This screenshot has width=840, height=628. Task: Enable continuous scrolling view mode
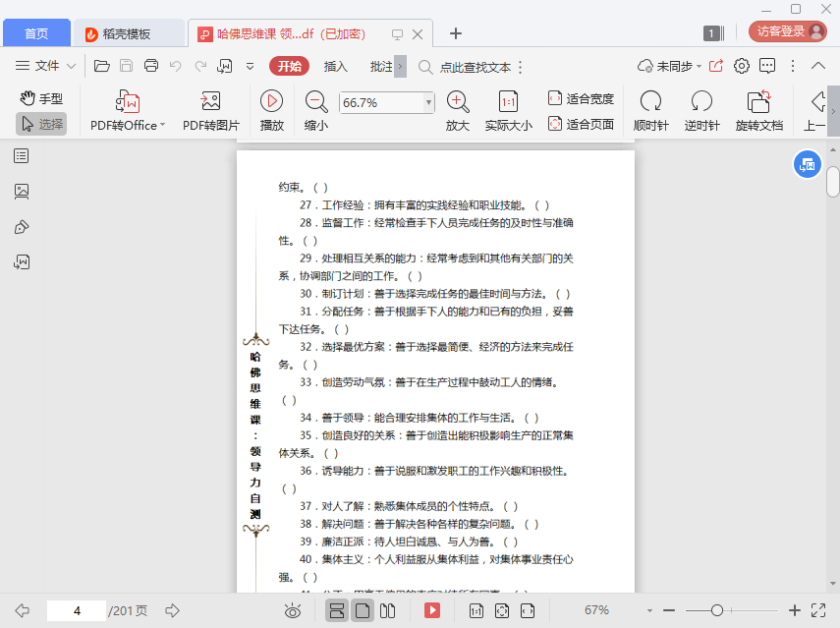(337, 610)
